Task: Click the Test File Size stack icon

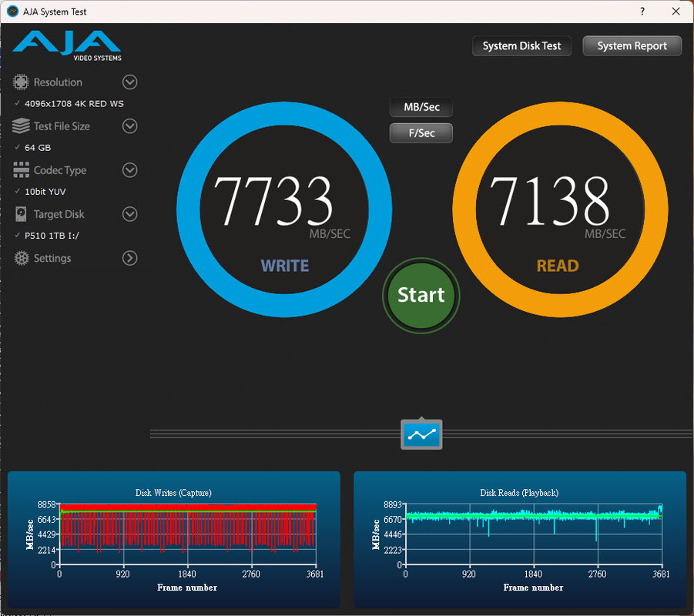Action: point(21,126)
